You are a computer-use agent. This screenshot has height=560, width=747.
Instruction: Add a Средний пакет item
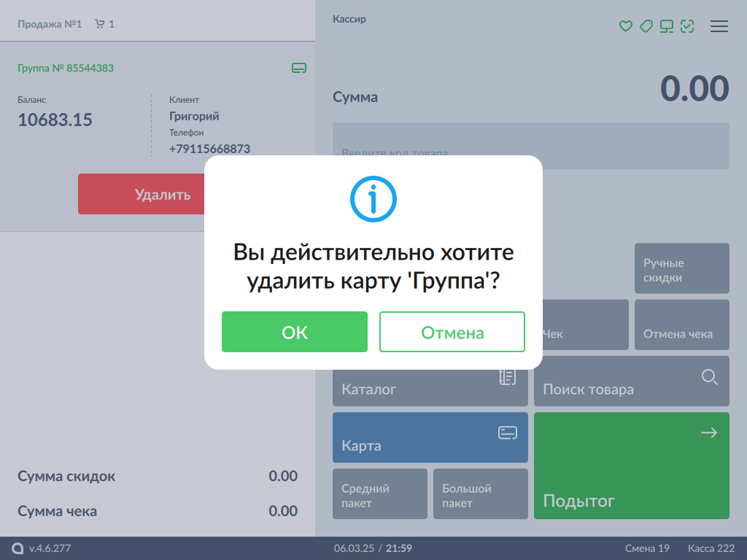[x=379, y=494]
